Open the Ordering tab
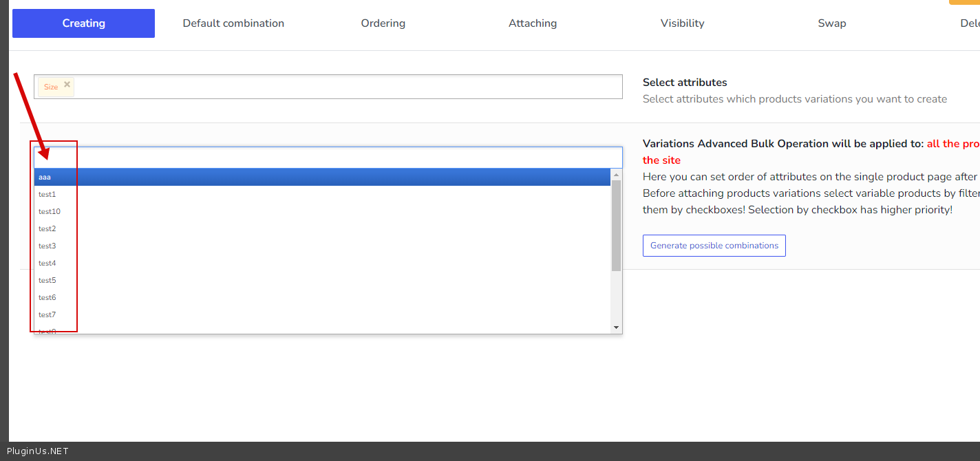 tap(383, 23)
